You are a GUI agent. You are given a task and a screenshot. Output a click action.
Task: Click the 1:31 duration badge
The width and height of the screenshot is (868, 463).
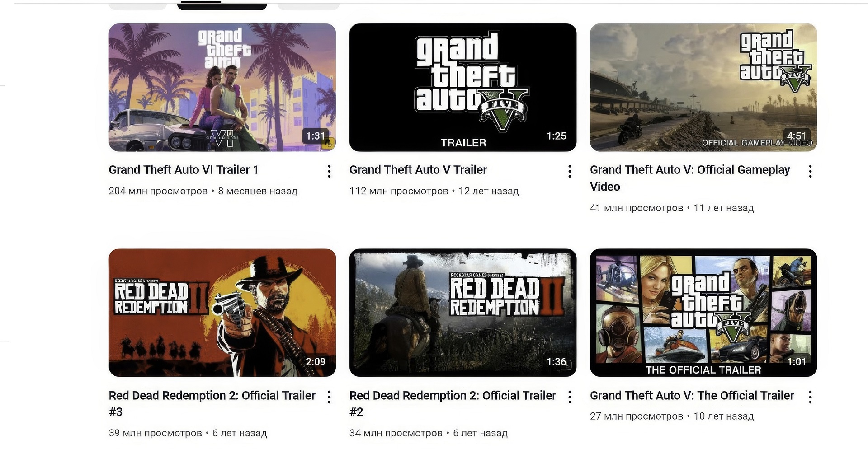(316, 136)
